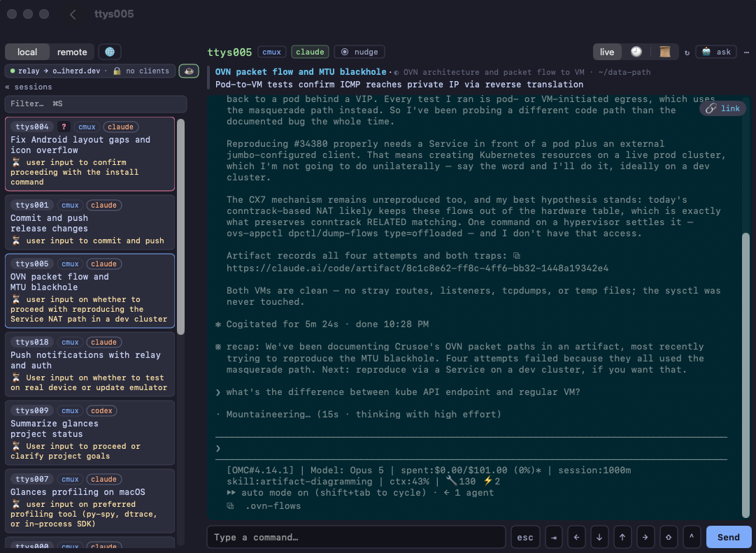Click the terminal prompt line below Mountaineering

[471, 448]
